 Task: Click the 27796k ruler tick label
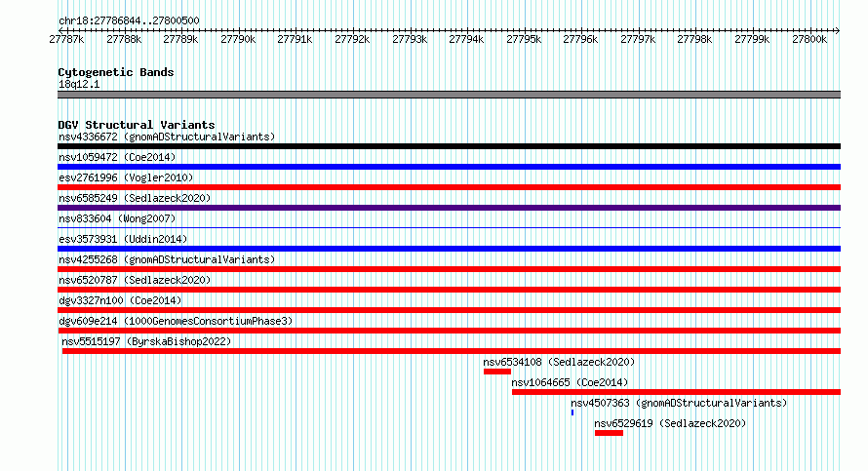point(580,39)
